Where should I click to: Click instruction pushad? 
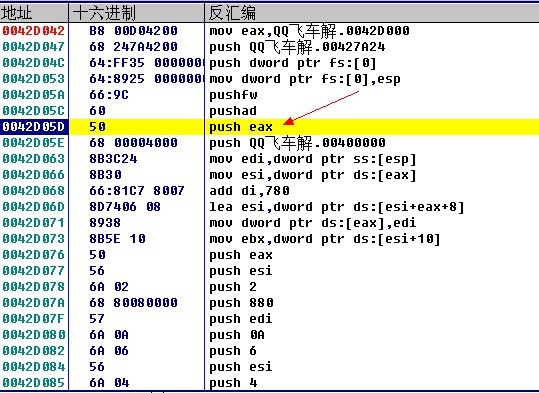pyautogui.click(x=233, y=111)
